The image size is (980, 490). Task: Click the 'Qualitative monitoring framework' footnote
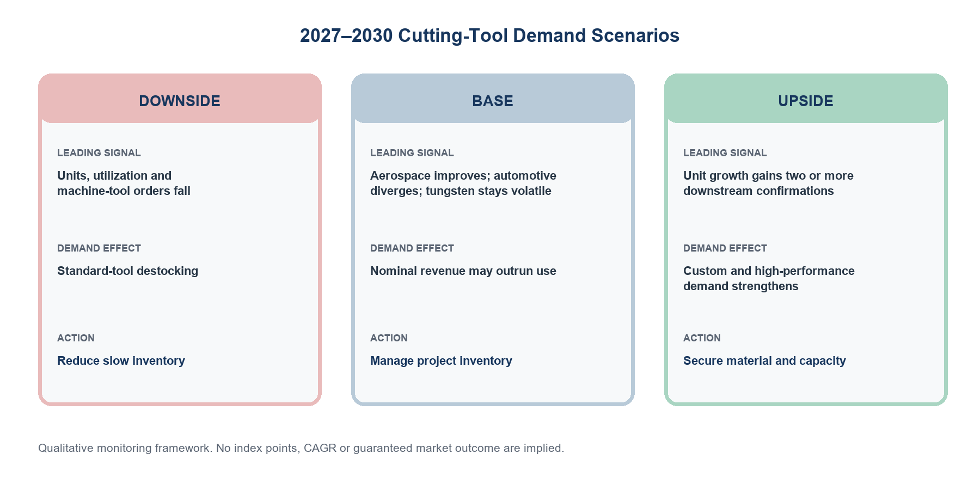click(x=301, y=448)
